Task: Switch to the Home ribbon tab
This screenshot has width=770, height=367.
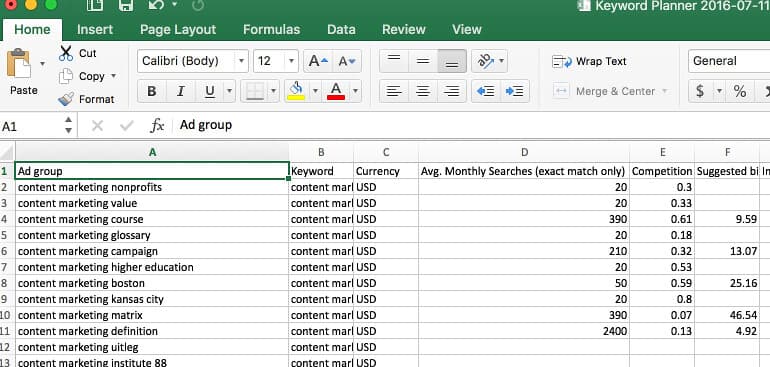Action: click(x=32, y=29)
